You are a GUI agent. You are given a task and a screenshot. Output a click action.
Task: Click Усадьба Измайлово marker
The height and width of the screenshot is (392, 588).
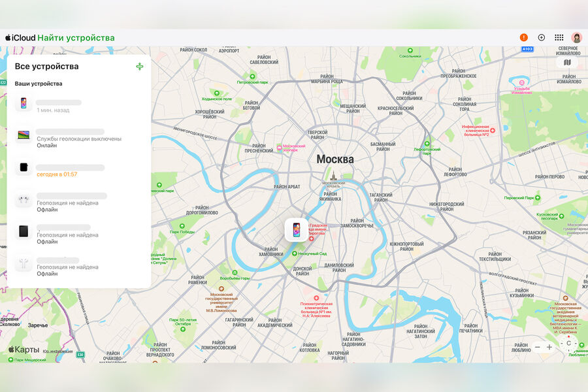[521, 83]
